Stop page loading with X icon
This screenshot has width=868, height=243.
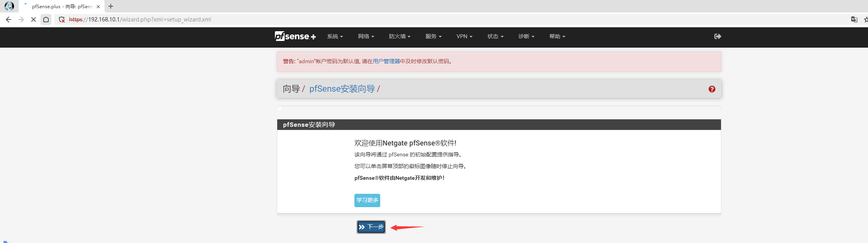34,20
